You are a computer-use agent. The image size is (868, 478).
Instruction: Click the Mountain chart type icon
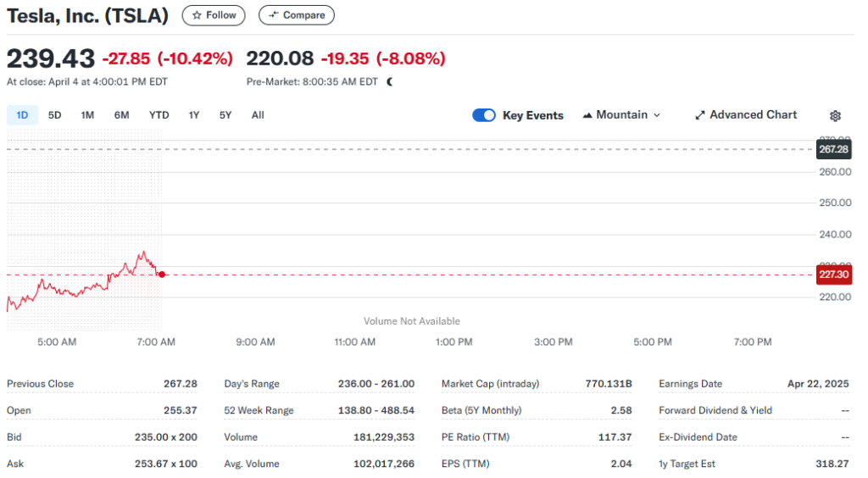pyautogui.click(x=587, y=115)
